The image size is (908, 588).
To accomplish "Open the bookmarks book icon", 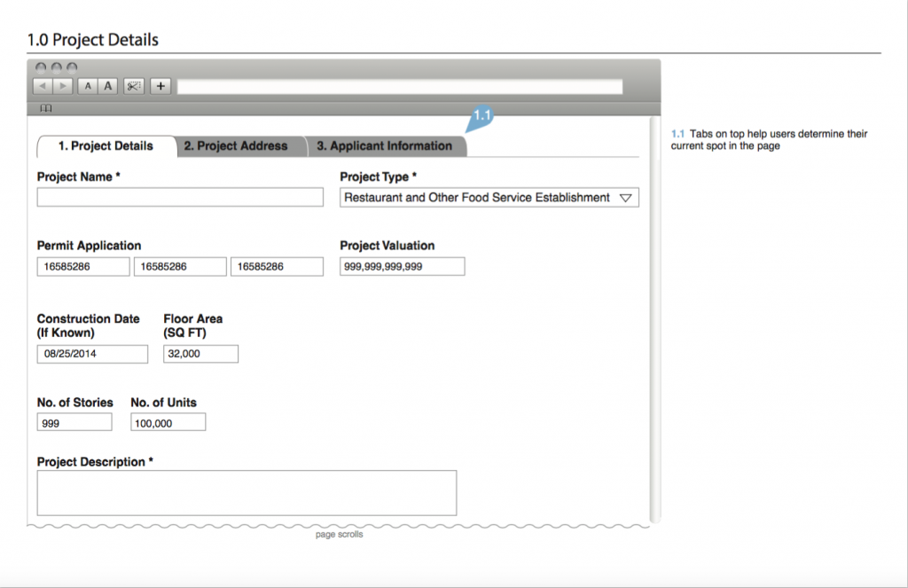I will tap(46, 108).
